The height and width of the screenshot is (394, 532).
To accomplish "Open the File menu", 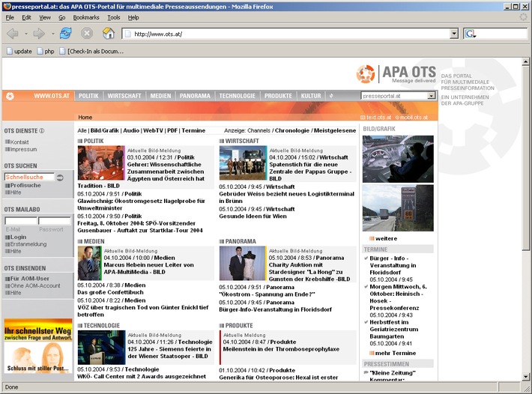I will click(x=10, y=18).
